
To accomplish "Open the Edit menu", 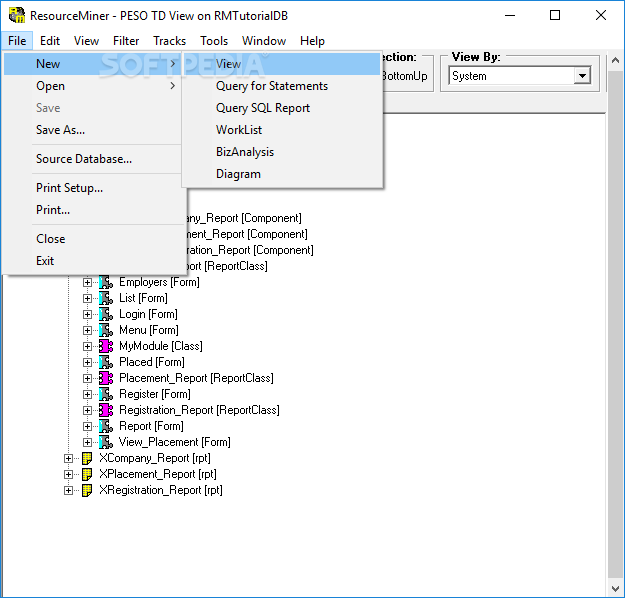I will [50, 41].
